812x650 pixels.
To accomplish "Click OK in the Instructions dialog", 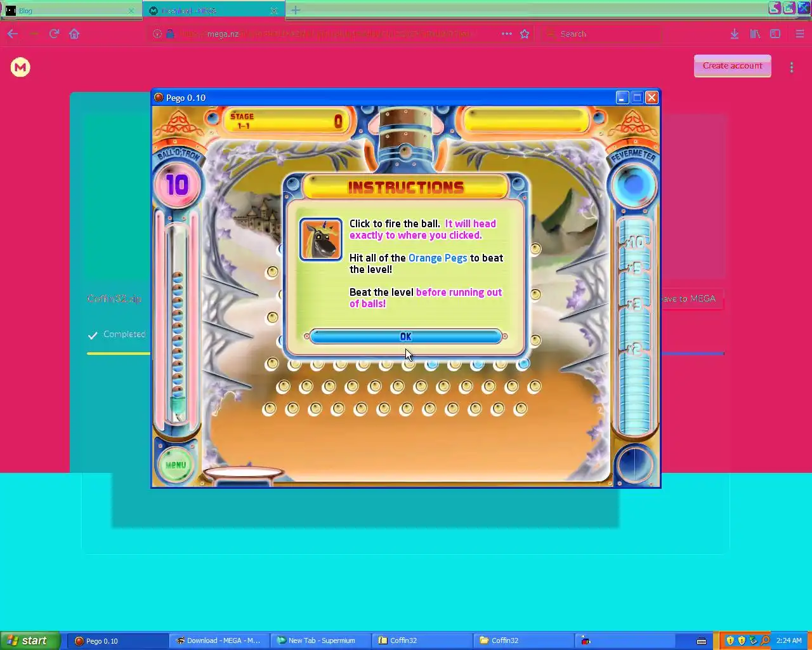I will pos(406,336).
